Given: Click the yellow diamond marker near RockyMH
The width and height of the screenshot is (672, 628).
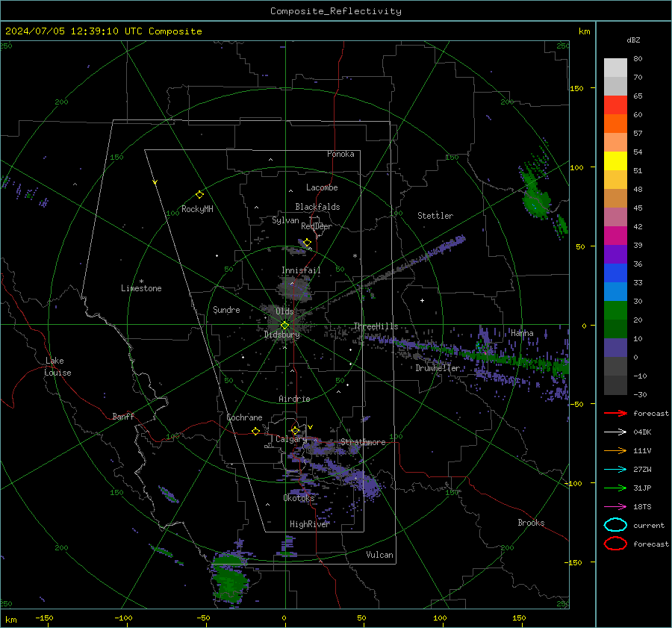Looking at the screenshot, I should click(199, 195).
